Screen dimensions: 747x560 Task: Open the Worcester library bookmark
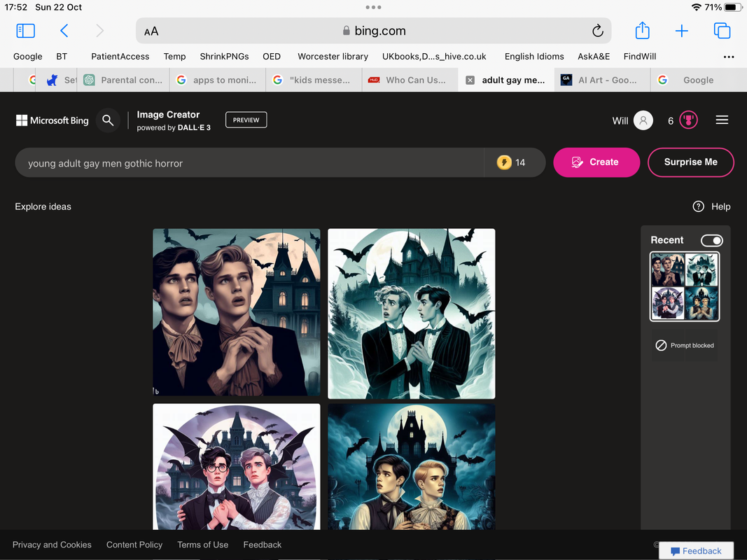pyautogui.click(x=333, y=56)
